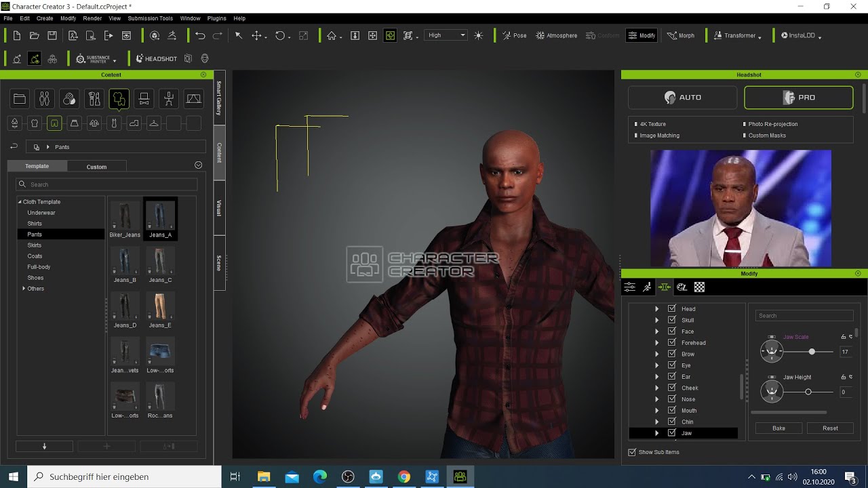Save the project with the floppy disk icon

pyautogui.click(x=52, y=35)
